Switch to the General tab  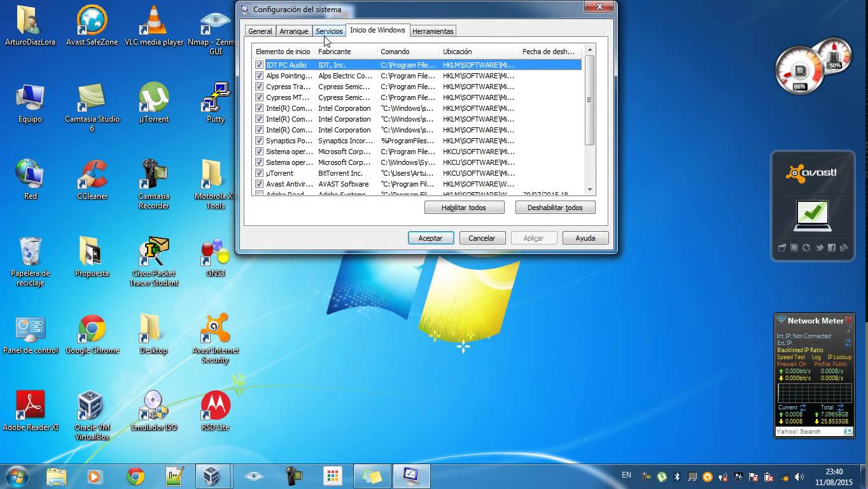[260, 31]
